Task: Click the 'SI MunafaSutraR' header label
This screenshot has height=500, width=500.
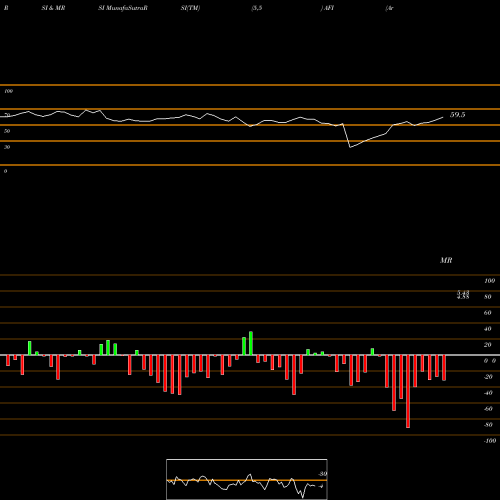Action: click(123, 8)
